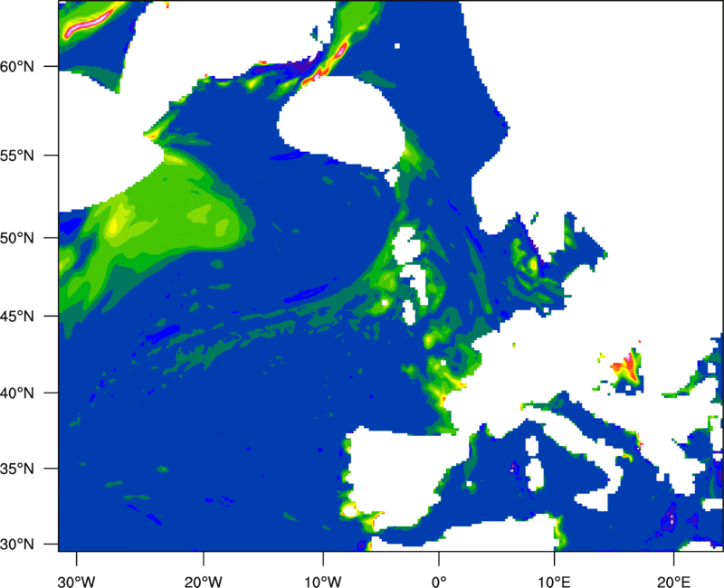
Task: Click the 50°N latitude label
Action: click(x=17, y=238)
